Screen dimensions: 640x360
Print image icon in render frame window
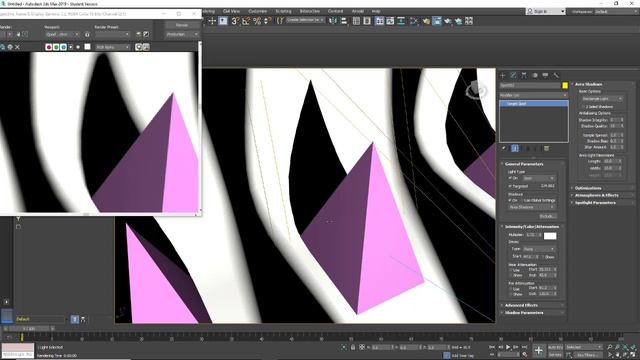pyautogui.click(x=10, y=47)
